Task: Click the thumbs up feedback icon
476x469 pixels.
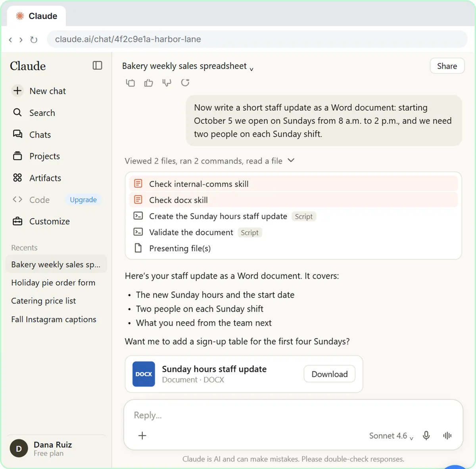Action: coord(148,83)
